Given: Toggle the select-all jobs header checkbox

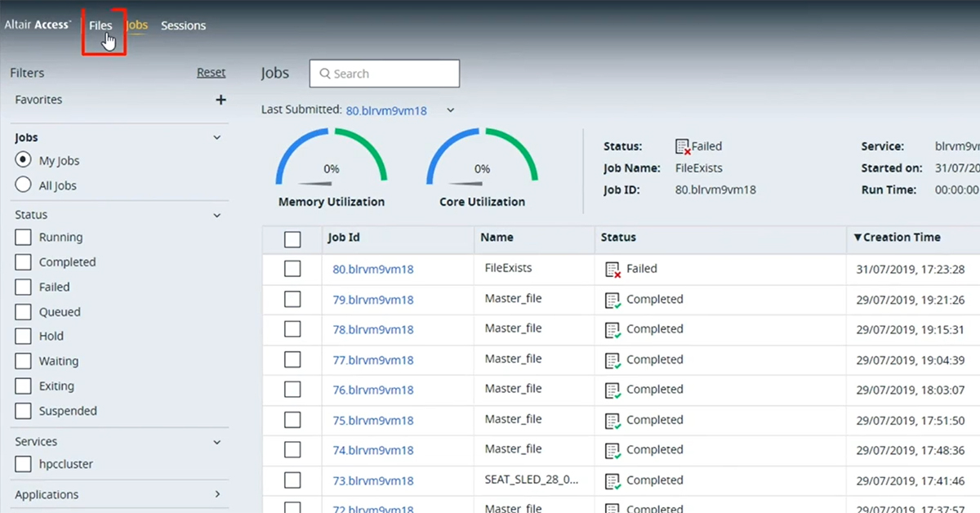Looking at the screenshot, I should (292, 239).
